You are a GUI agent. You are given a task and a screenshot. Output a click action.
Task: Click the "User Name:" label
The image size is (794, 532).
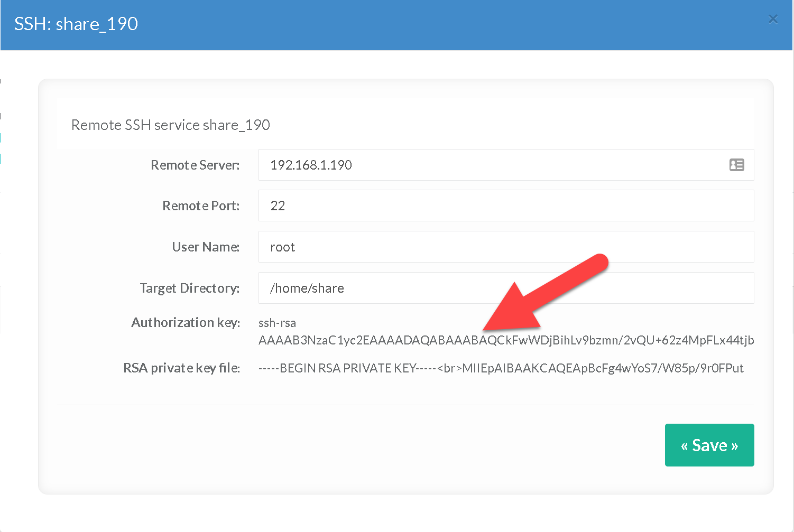point(206,247)
